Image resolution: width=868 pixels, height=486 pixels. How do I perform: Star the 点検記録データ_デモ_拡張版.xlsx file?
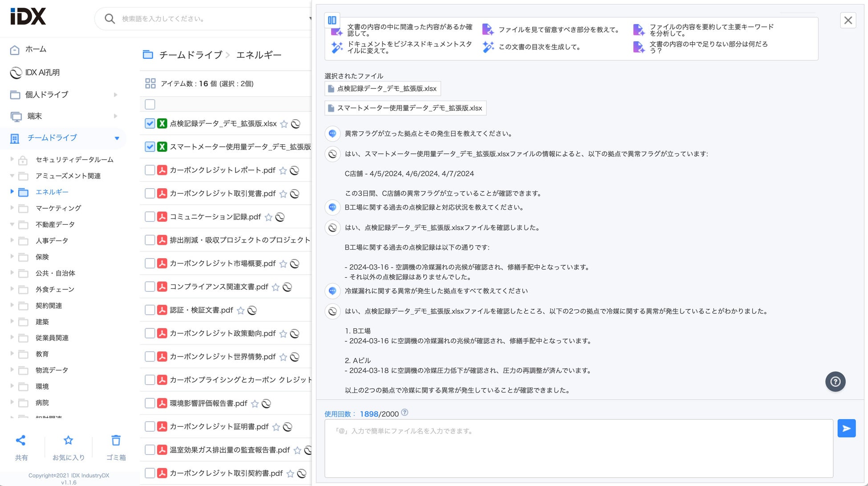284,124
